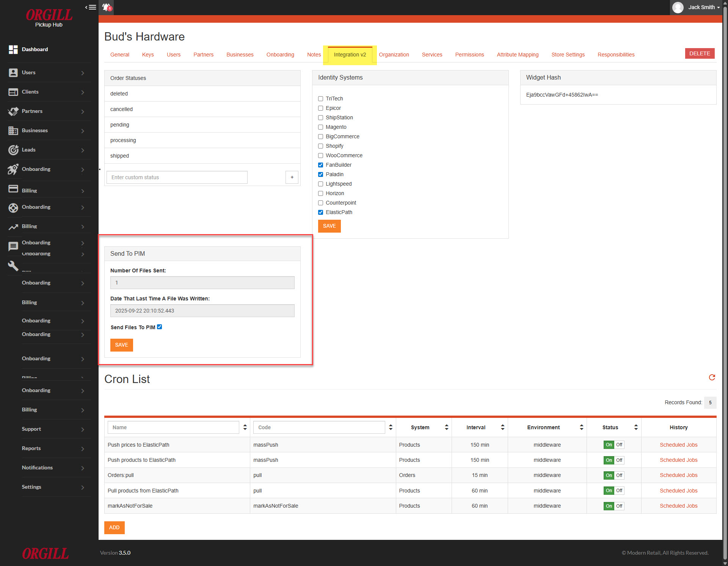Click the chat message icon in sidebar
Viewport: 728px width, 566px height.
(x=13, y=247)
